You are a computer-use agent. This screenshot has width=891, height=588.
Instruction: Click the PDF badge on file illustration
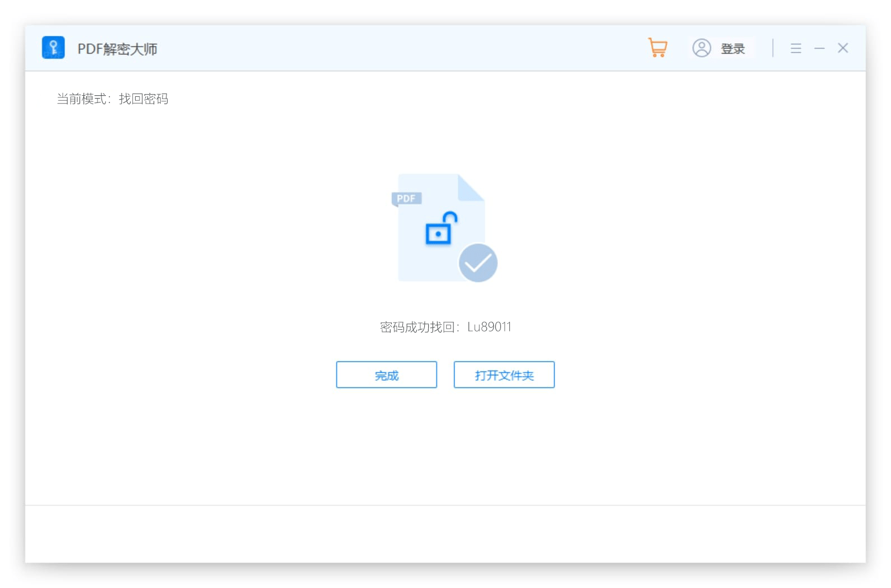click(406, 198)
